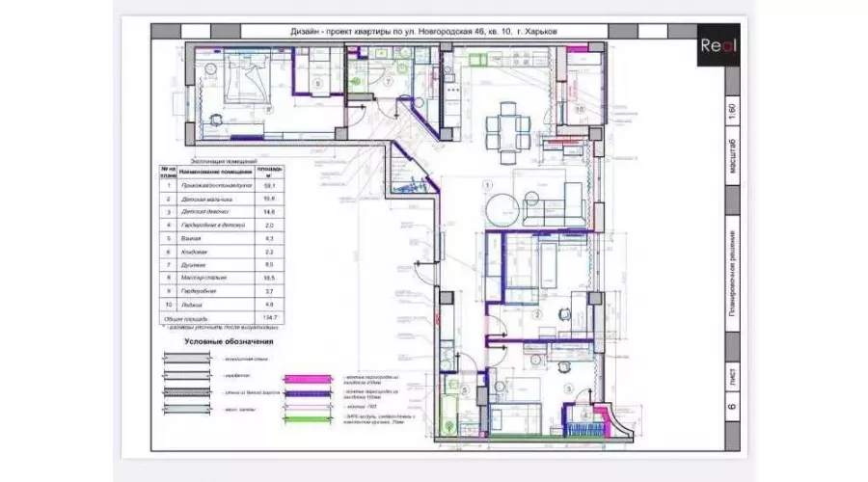Click table cell with area 3.7
Viewport: 868px width, 482px height.
[x=270, y=291]
